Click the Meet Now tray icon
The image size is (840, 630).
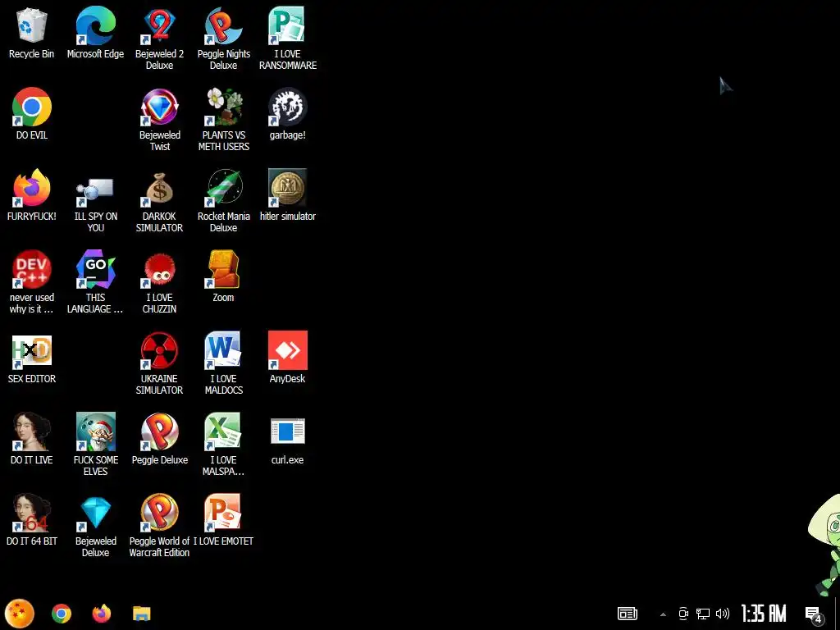pyautogui.click(x=683, y=614)
